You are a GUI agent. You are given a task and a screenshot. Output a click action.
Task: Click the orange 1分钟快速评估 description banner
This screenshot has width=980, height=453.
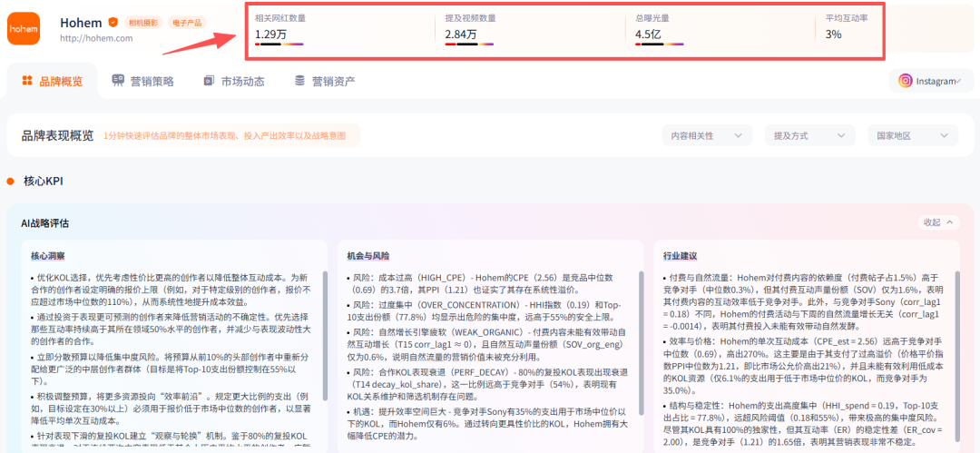click(x=229, y=135)
